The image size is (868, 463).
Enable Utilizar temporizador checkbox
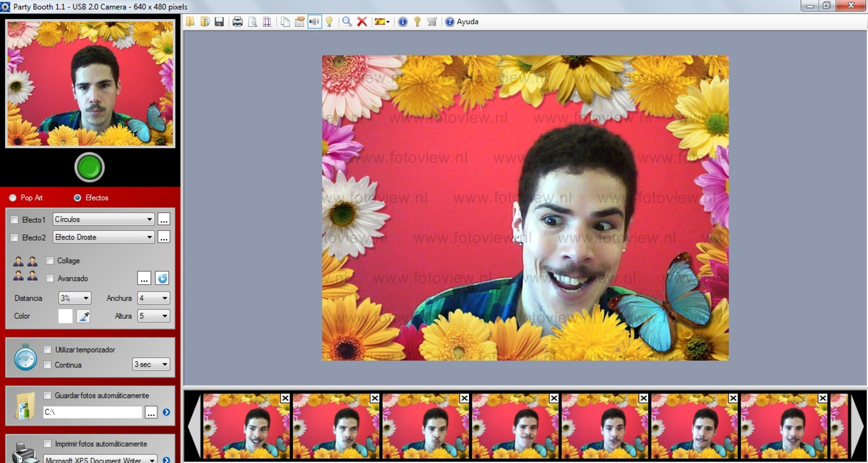click(x=47, y=350)
